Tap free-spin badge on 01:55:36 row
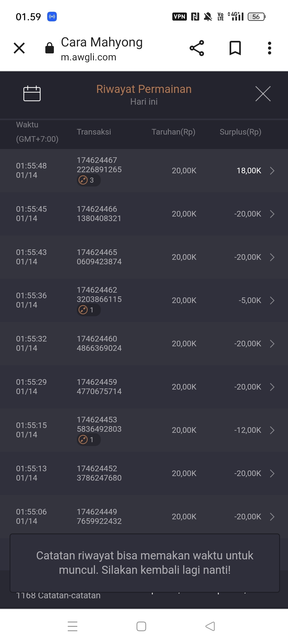This screenshot has width=288, height=644. click(x=89, y=310)
